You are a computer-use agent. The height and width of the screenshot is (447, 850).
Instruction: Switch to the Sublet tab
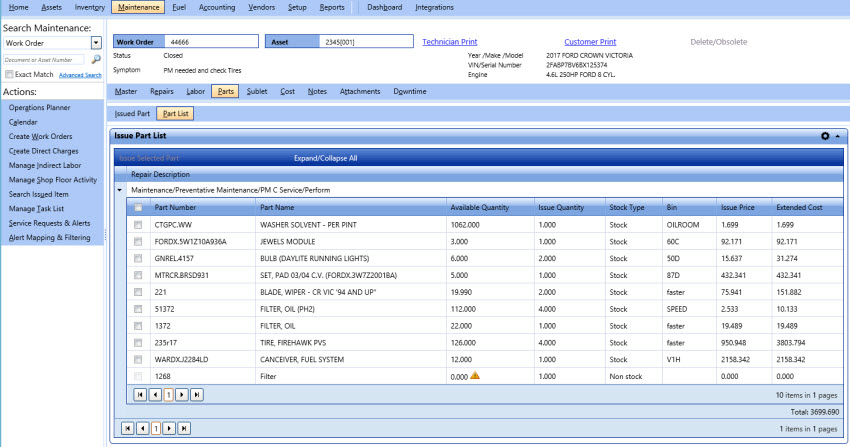257,92
